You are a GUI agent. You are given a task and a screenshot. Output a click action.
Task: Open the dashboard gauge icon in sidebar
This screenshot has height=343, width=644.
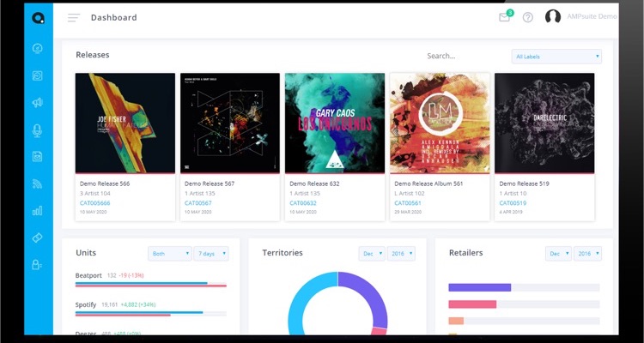[x=38, y=48]
